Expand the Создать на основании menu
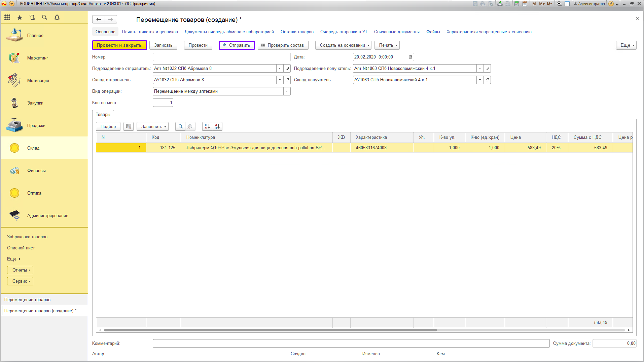 pos(343,45)
